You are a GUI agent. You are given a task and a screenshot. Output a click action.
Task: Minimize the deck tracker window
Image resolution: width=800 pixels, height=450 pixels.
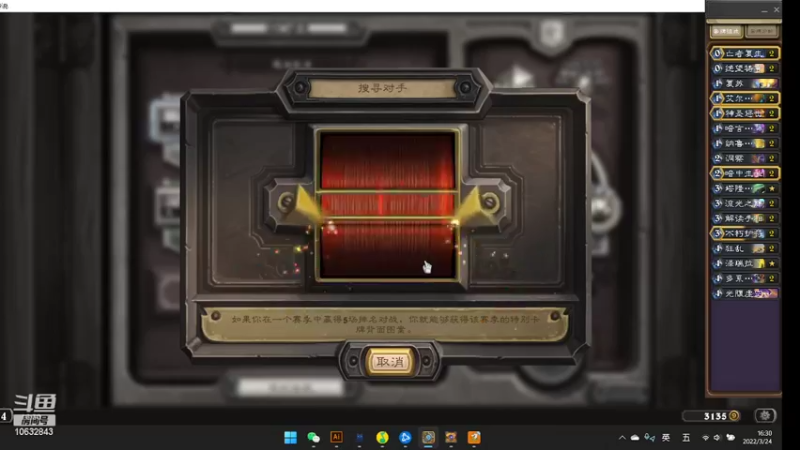[x=764, y=10]
